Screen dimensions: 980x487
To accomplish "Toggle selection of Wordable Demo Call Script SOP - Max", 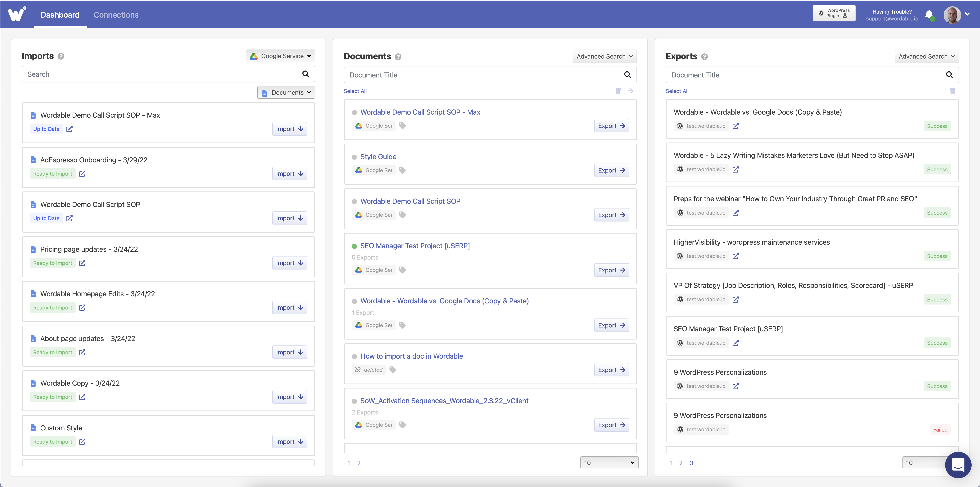I will click(354, 112).
